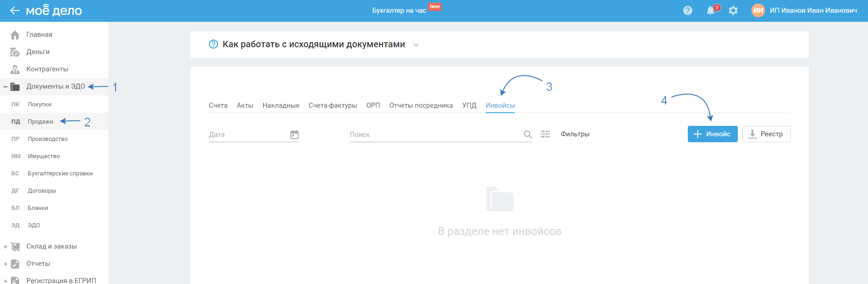The width and height of the screenshot is (868, 284).
Task: Expand the help chevron after исходящими документами
Action: (416, 45)
